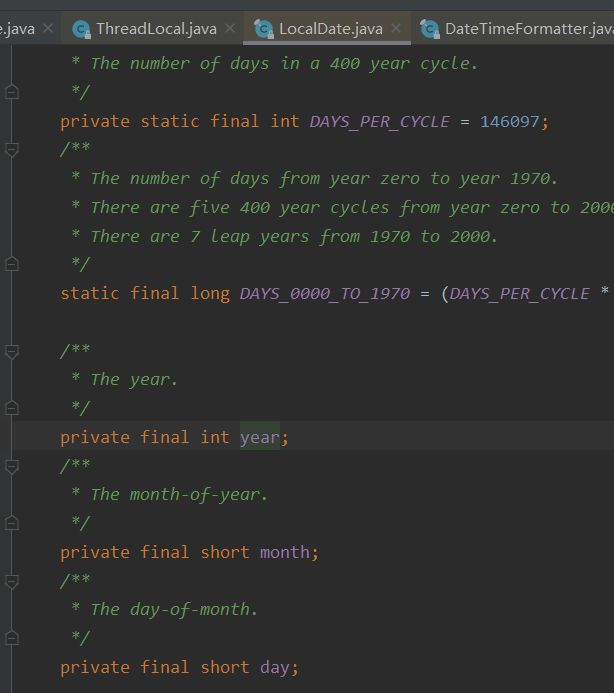Click the DateTimeFormatter.java class file icon
This screenshot has height=693, width=614.
tap(430, 29)
